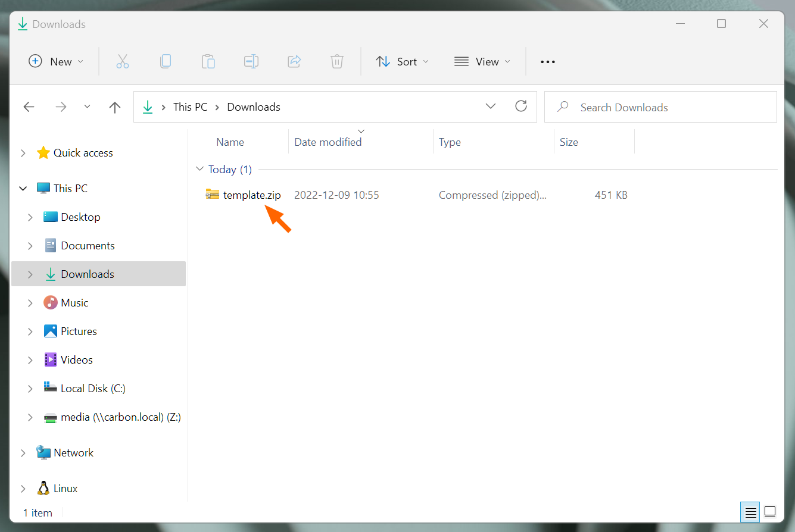The width and height of the screenshot is (795, 532).
Task: Click the Copy icon in toolbar
Action: pyautogui.click(x=166, y=61)
